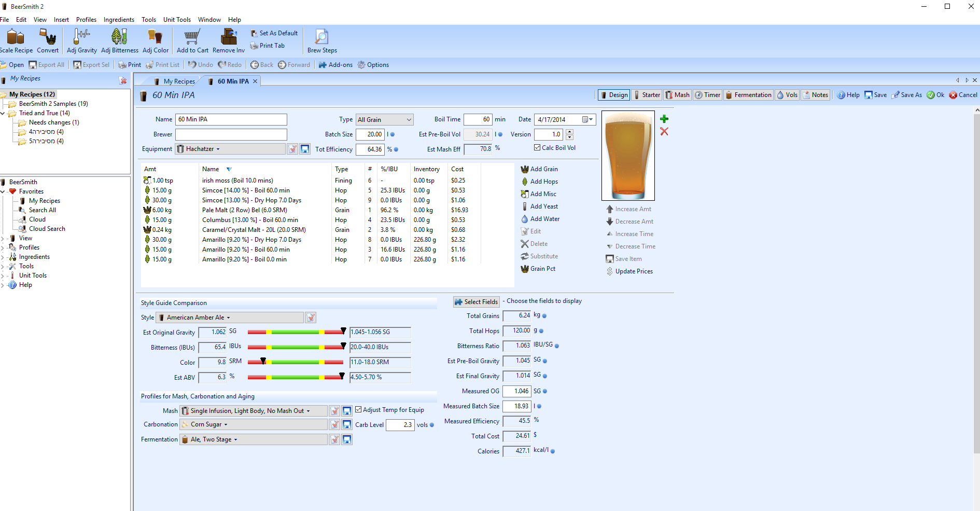Click the Cancel button
The height and width of the screenshot is (511, 980).
pyautogui.click(x=963, y=95)
